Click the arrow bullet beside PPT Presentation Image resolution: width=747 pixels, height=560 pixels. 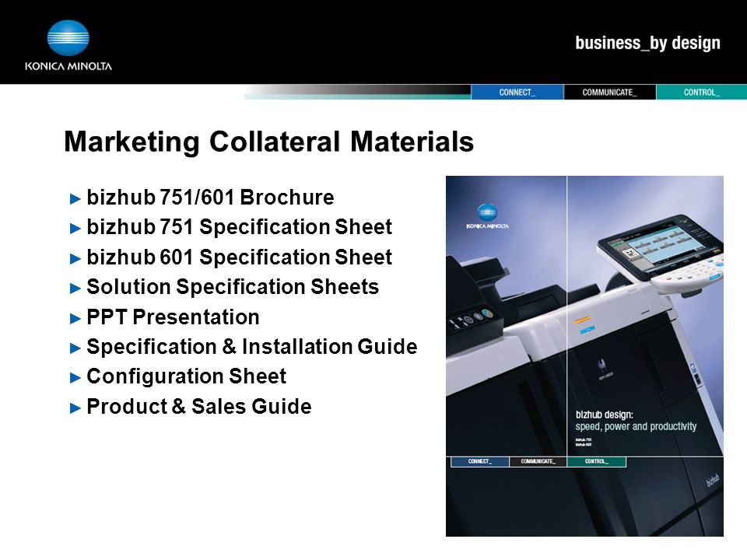point(75,319)
